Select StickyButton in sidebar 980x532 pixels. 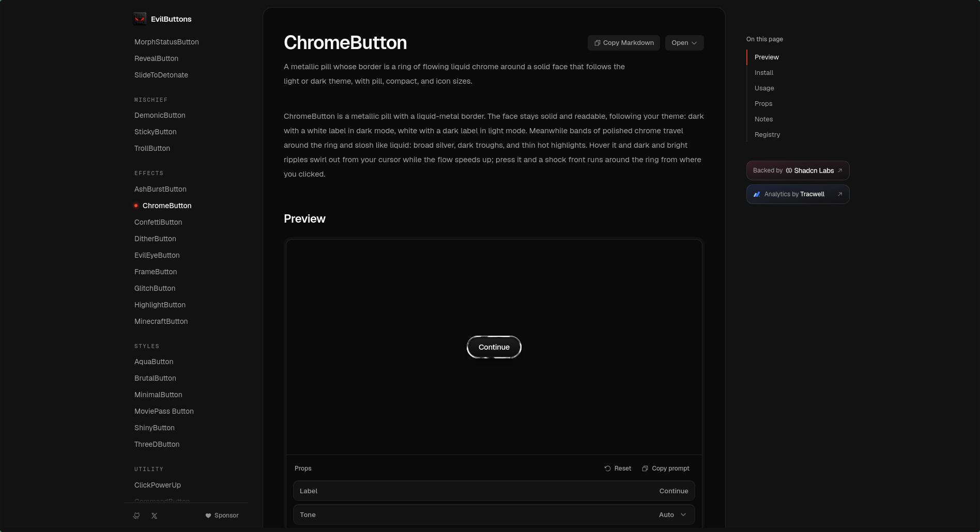pyautogui.click(x=156, y=132)
